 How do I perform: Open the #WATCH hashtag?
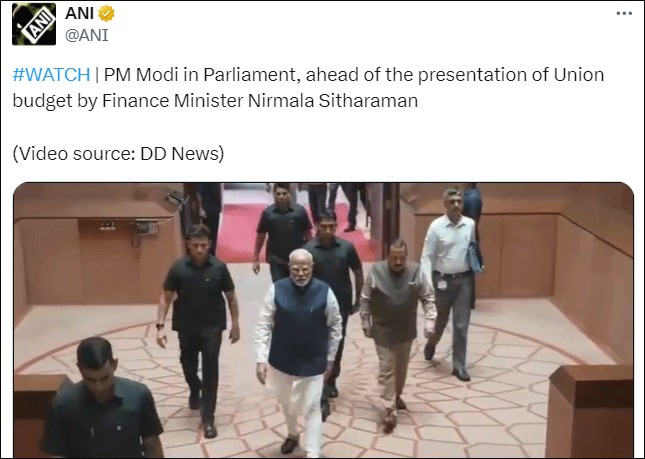[51, 75]
